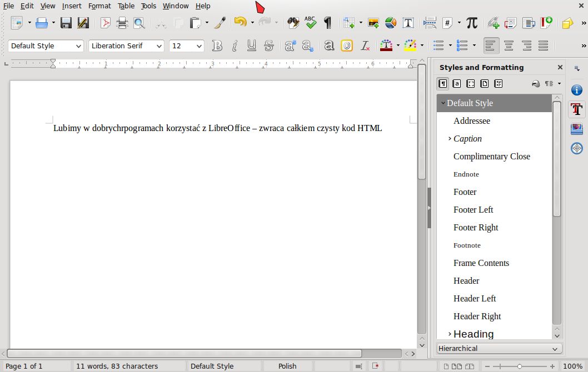The height and width of the screenshot is (372, 588).
Task: Insert a page break
Action: tap(430, 23)
